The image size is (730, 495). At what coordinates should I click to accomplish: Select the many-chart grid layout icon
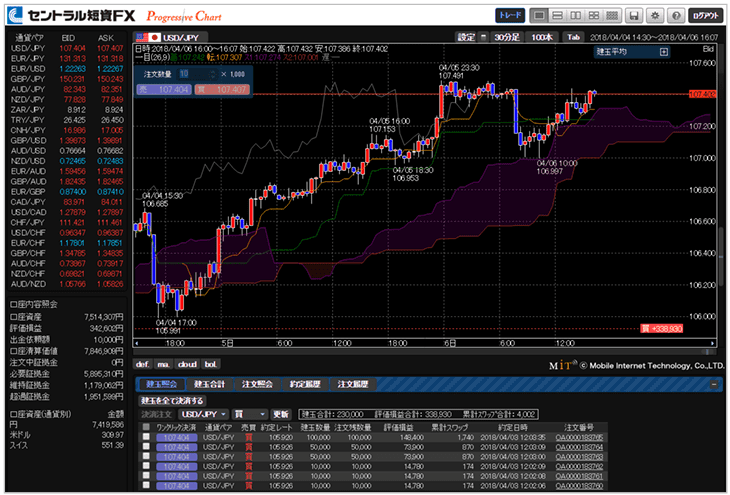click(612, 16)
